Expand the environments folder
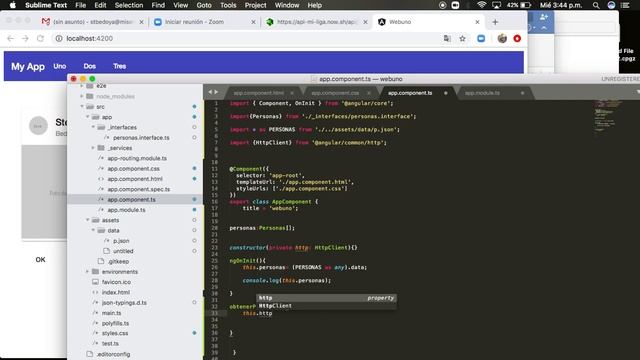The image size is (640, 360). 88,271
